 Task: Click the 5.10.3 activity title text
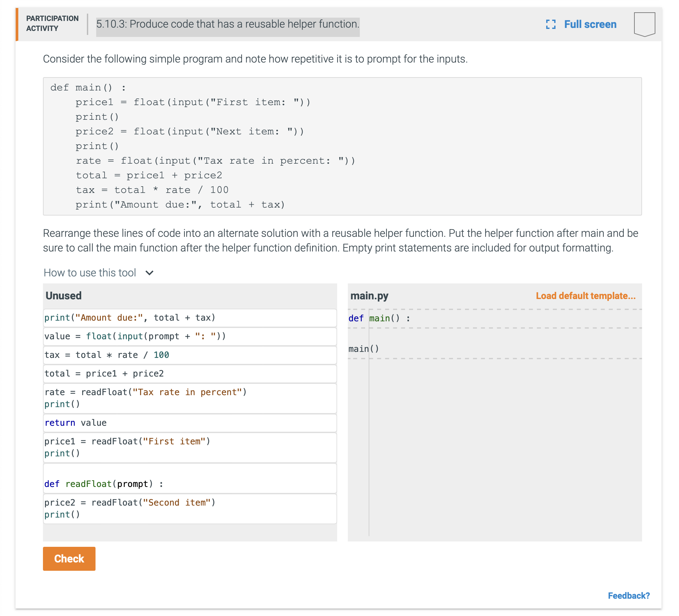(228, 24)
